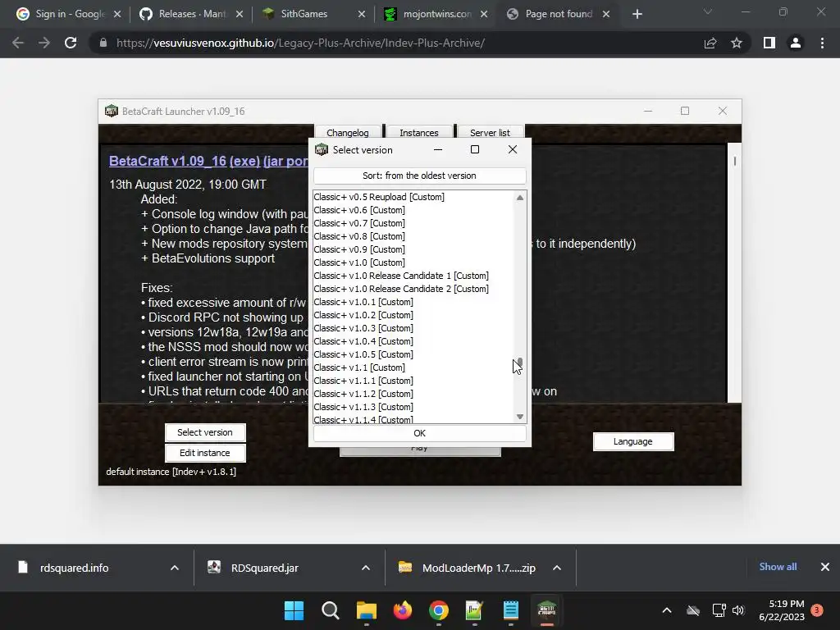Screen dimensions: 840x630
Task: Expand options for rdsquared.info download
Action: tap(175, 568)
